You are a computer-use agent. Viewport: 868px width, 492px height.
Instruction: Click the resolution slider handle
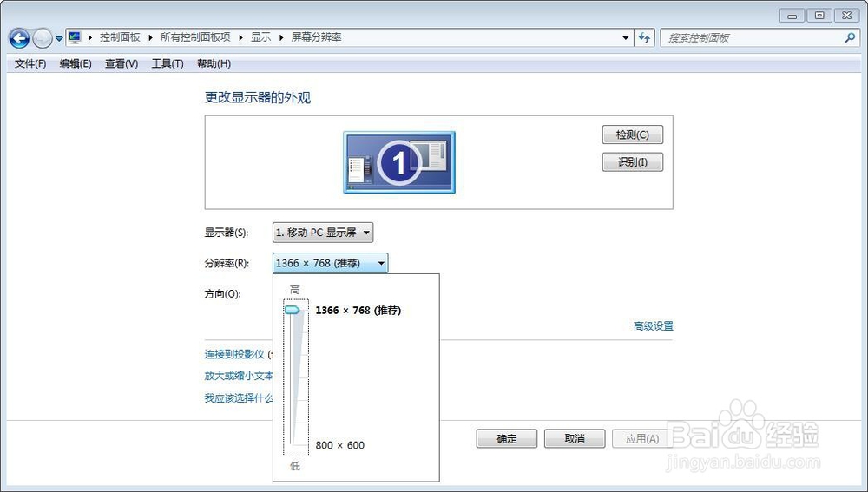pyautogui.click(x=293, y=311)
